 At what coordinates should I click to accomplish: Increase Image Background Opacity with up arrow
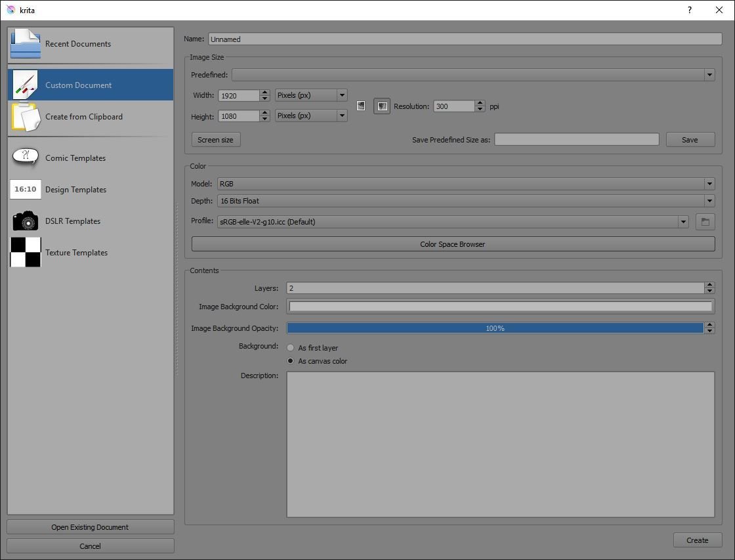coord(709,325)
